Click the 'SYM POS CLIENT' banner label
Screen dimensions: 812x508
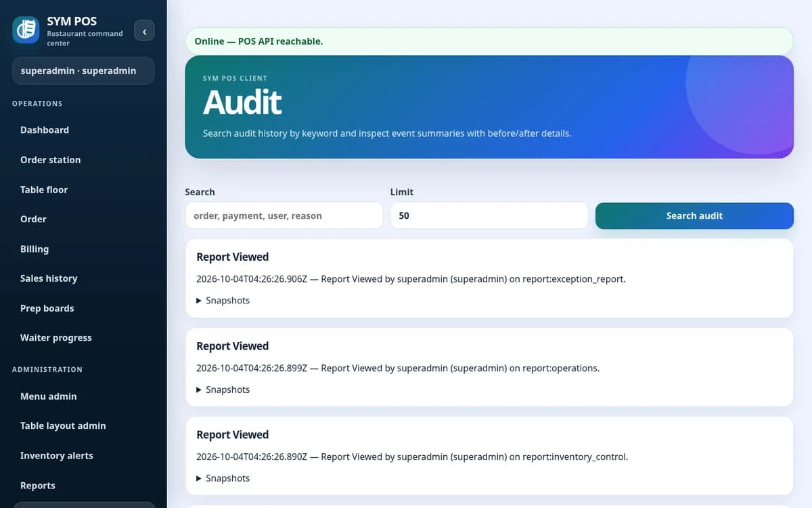[x=235, y=79]
